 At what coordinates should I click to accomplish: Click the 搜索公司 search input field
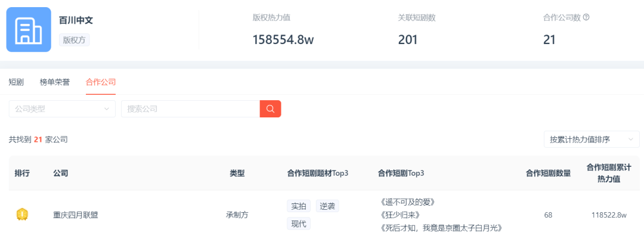tap(190, 109)
